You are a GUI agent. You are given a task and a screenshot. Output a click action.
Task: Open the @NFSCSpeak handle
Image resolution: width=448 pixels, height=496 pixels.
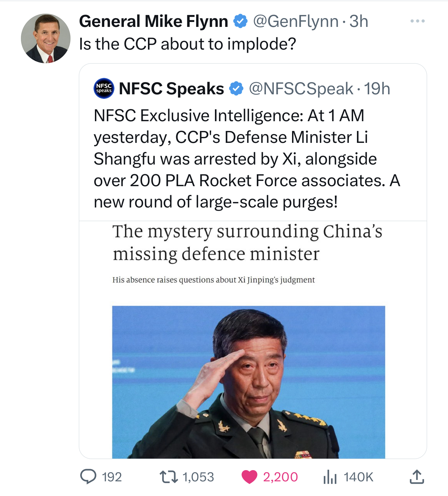[x=301, y=89]
